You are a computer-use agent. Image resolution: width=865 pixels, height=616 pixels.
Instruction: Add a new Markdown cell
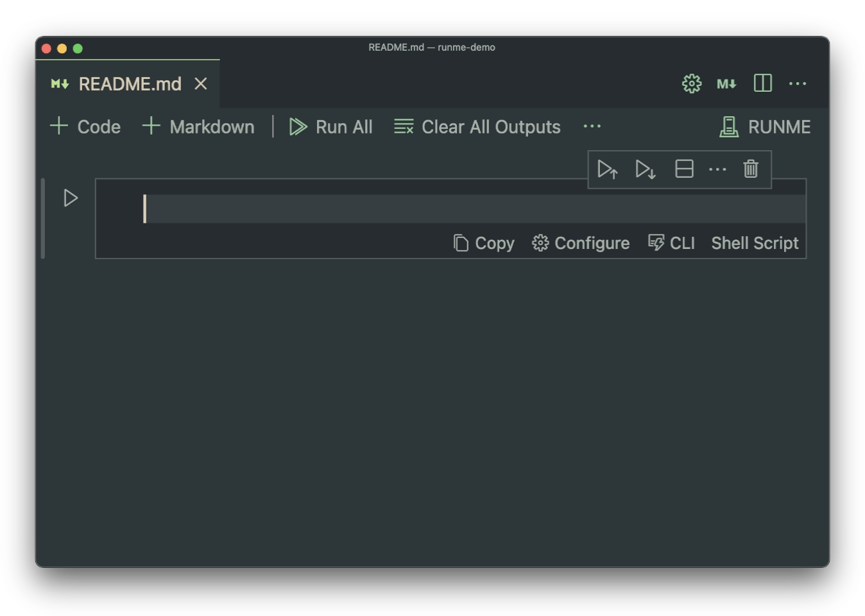[x=198, y=126]
